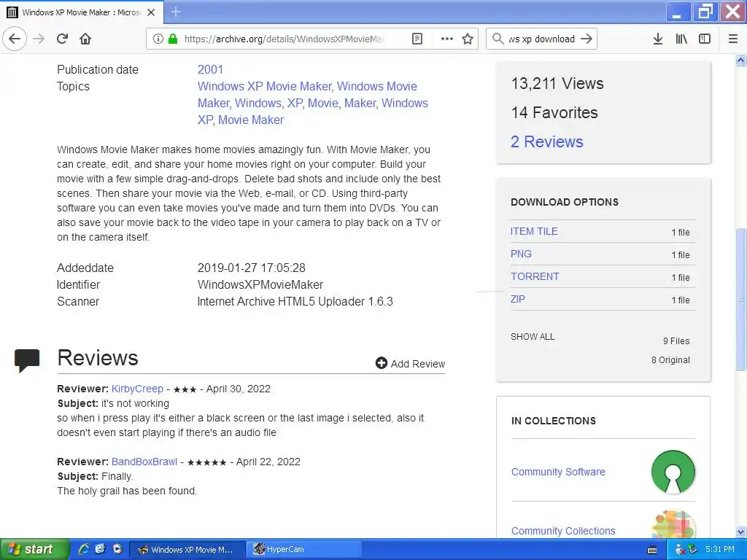This screenshot has width=747, height=560.
Task: Go forward with the forward arrow
Action: coord(39,39)
